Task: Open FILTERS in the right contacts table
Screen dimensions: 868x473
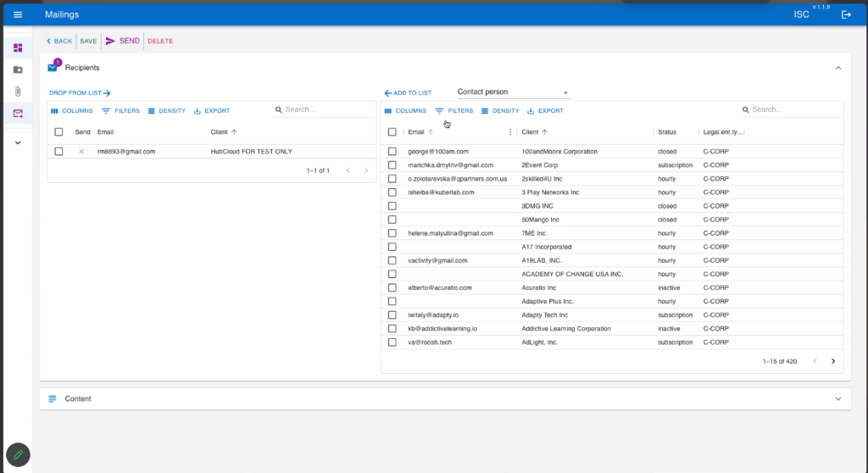Action: click(454, 111)
